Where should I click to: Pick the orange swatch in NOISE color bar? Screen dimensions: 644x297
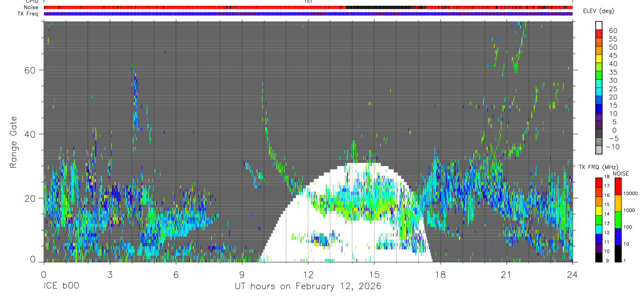[x=617, y=203]
